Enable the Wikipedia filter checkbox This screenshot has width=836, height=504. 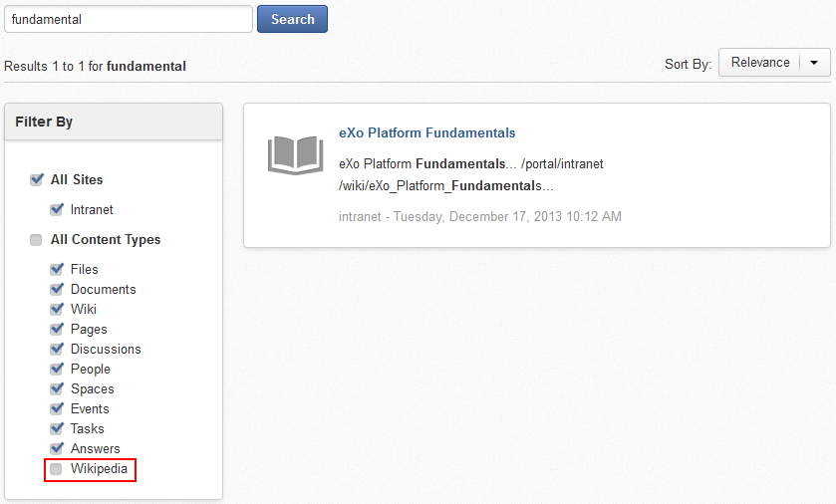pos(56,469)
